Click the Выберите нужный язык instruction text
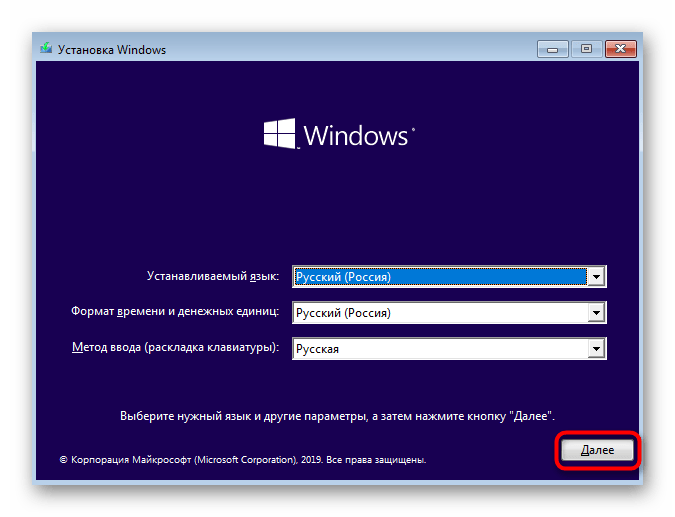675x517 pixels. coord(338,416)
